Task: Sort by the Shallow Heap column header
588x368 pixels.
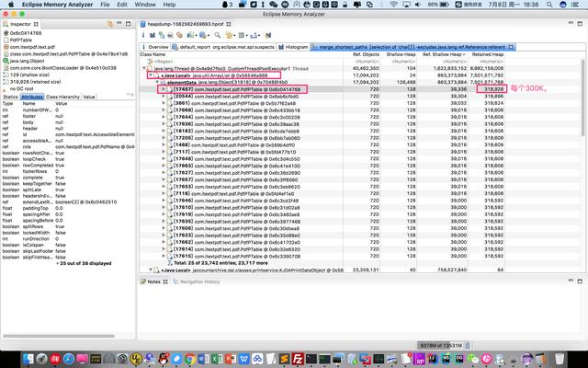Action: (401, 54)
